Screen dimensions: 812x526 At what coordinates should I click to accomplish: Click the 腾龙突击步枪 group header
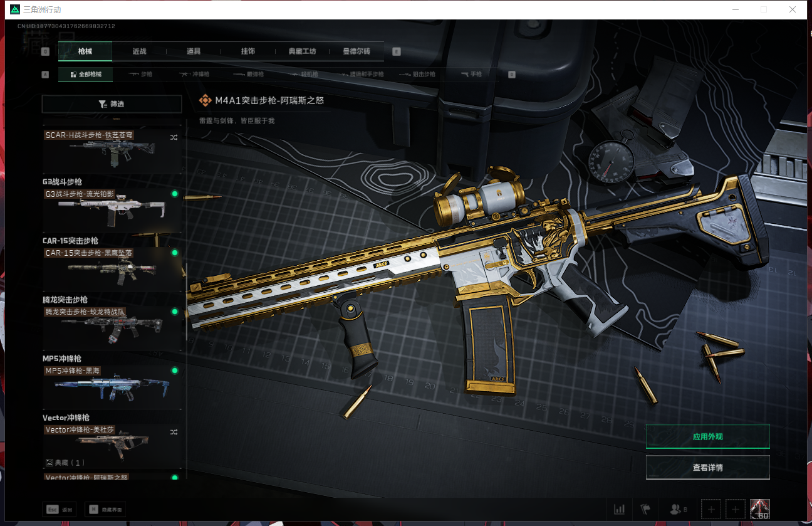65,300
